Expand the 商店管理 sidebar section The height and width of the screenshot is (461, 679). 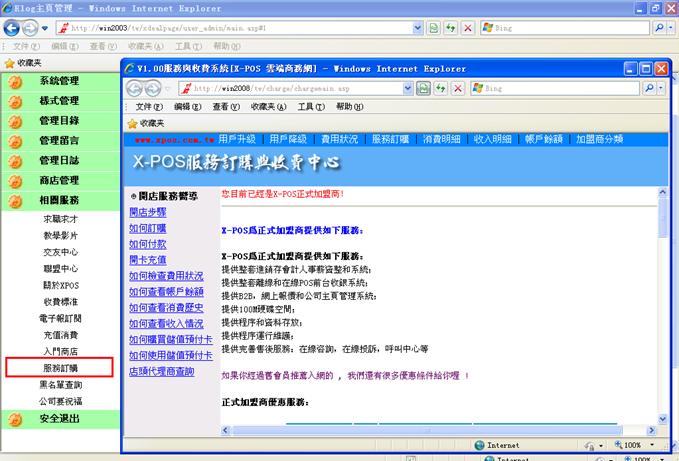[x=59, y=180]
